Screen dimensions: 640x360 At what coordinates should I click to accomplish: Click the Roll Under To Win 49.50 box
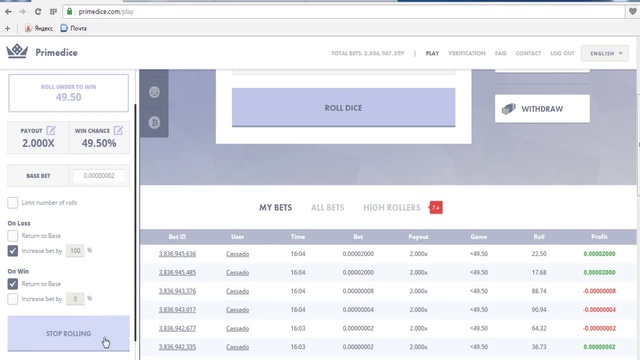pyautogui.click(x=69, y=93)
